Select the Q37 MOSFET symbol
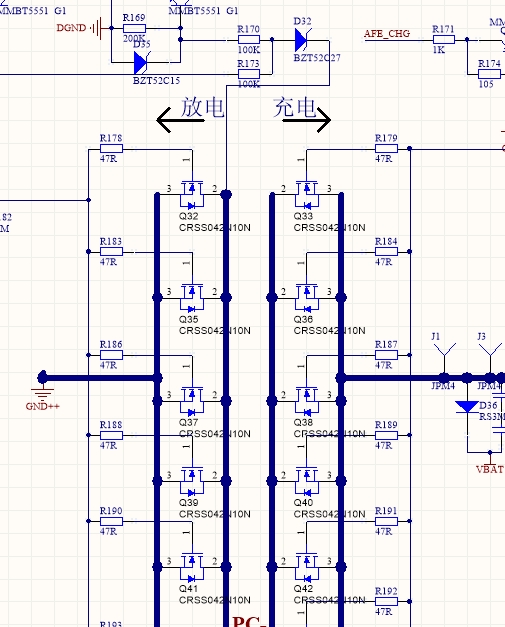Viewport: 505px width, 627px height. click(x=192, y=401)
